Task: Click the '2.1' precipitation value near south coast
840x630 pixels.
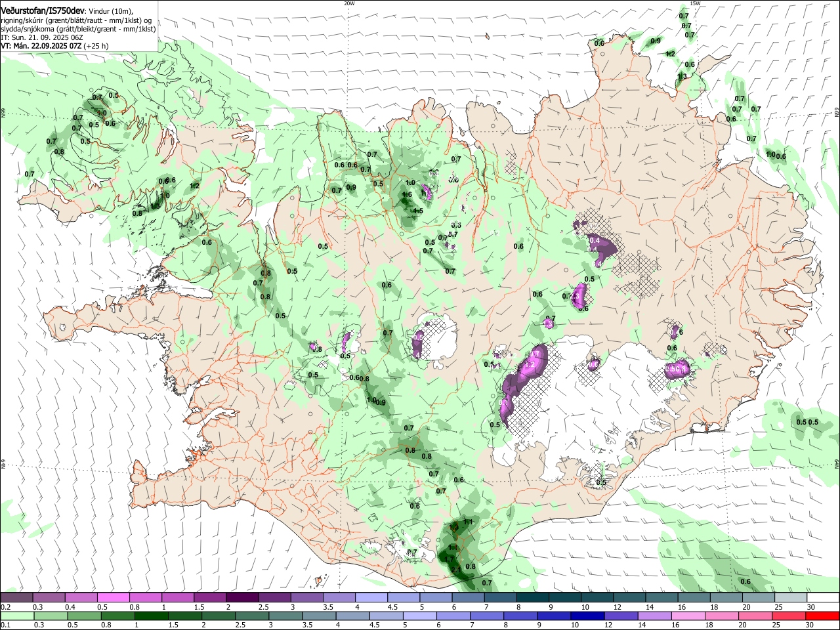Action: pos(457,570)
